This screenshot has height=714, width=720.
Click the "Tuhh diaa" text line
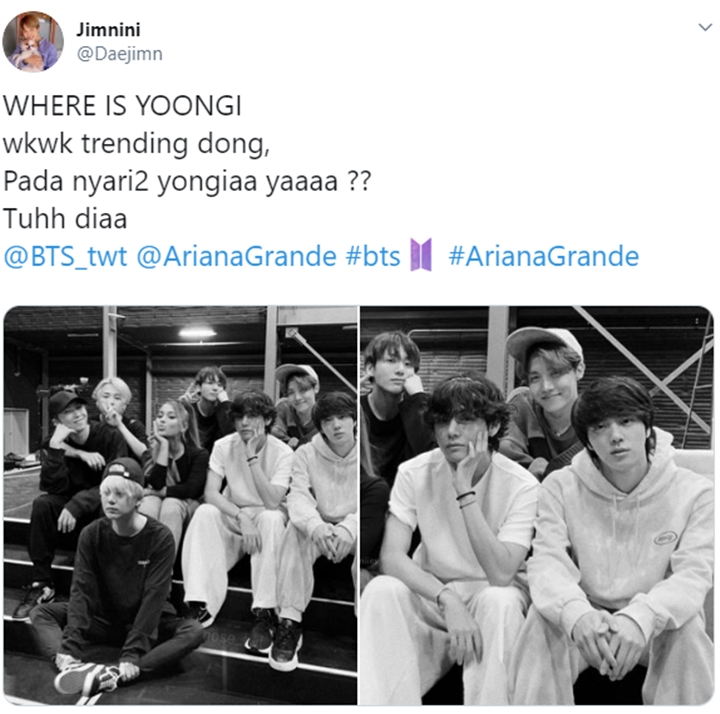pos(65,219)
